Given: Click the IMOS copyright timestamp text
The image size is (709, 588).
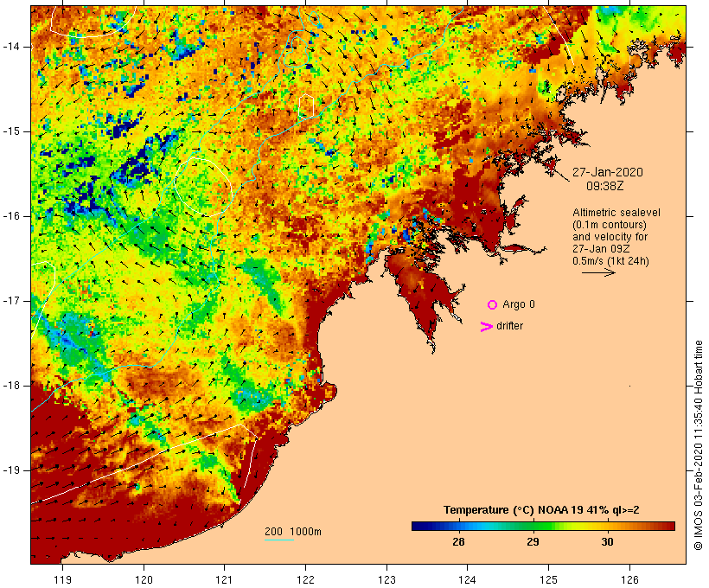Looking at the screenshot, I should point(698,445).
